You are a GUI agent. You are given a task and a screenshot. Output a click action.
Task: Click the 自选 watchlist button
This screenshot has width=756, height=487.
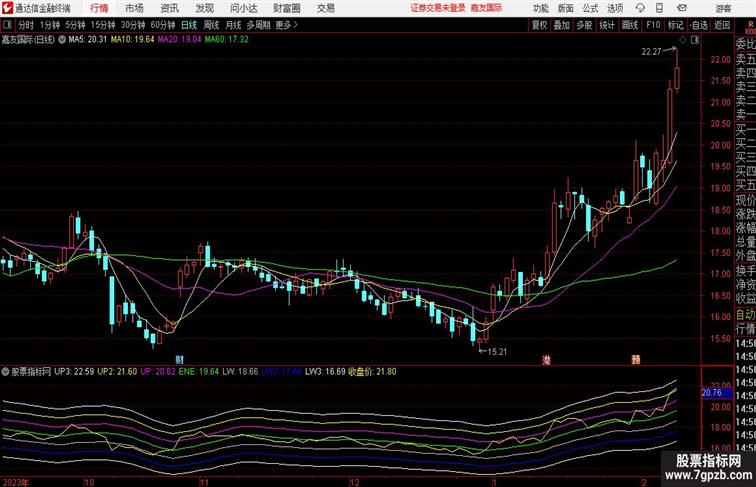tap(699, 25)
